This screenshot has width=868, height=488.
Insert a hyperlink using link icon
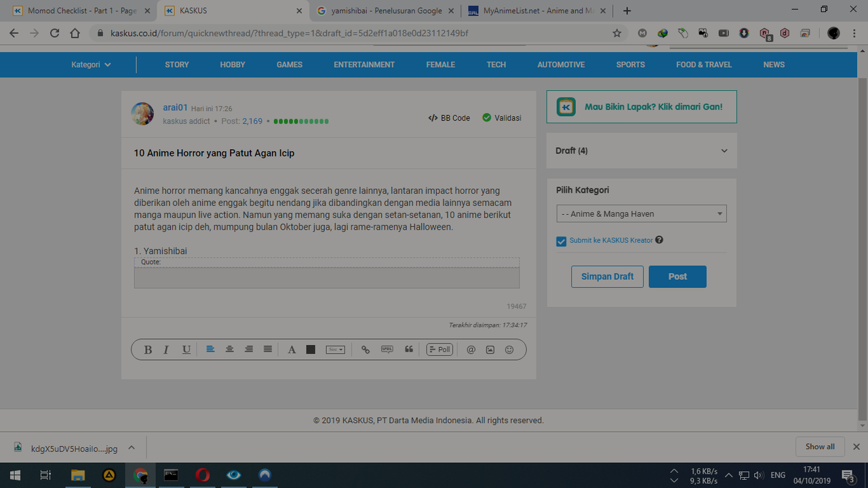pos(366,350)
